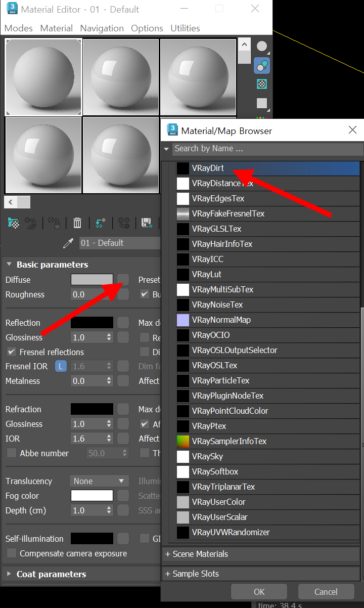The height and width of the screenshot is (608, 364).
Task: Click Assign Material to Selection icon
Action: tap(54, 223)
